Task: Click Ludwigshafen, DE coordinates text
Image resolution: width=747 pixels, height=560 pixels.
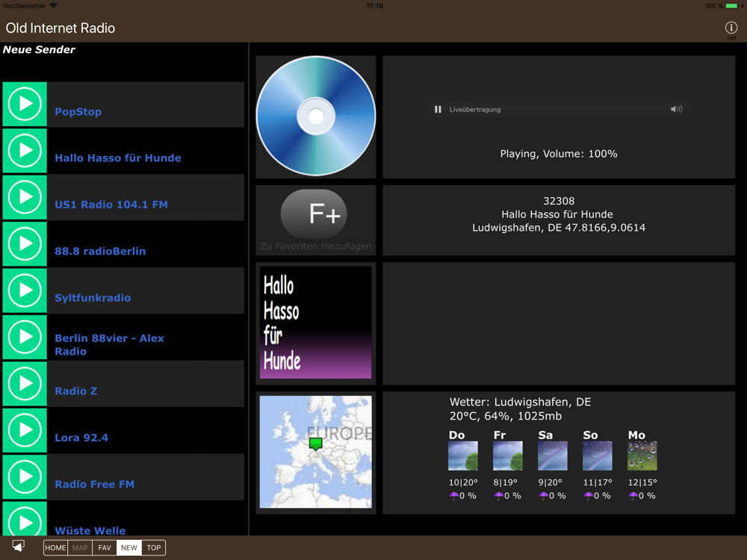Action: tap(559, 228)
